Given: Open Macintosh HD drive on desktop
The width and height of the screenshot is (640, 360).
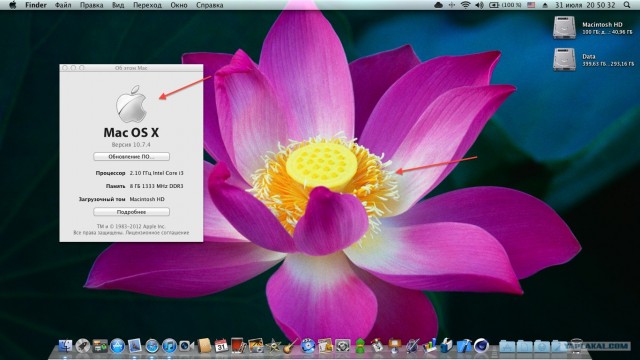Looking at the screenshot, I should 564,27.
